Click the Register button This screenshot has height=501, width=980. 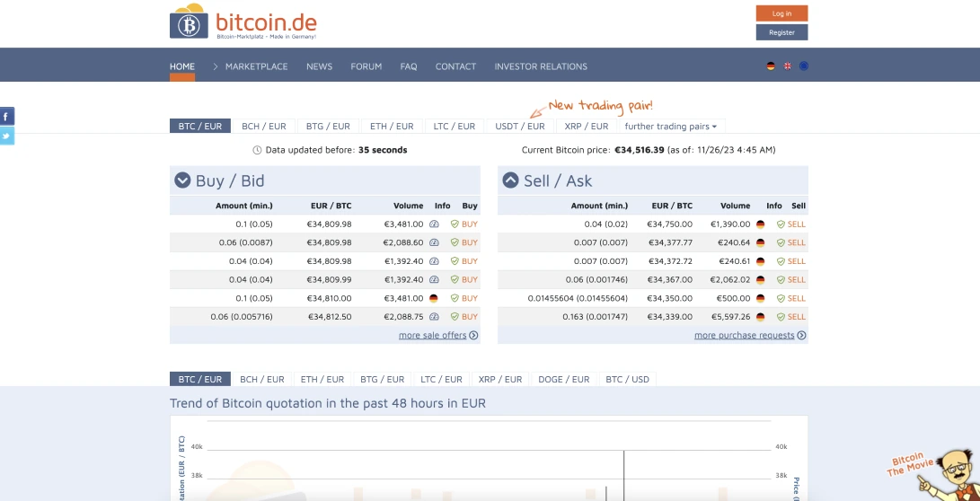781,32
